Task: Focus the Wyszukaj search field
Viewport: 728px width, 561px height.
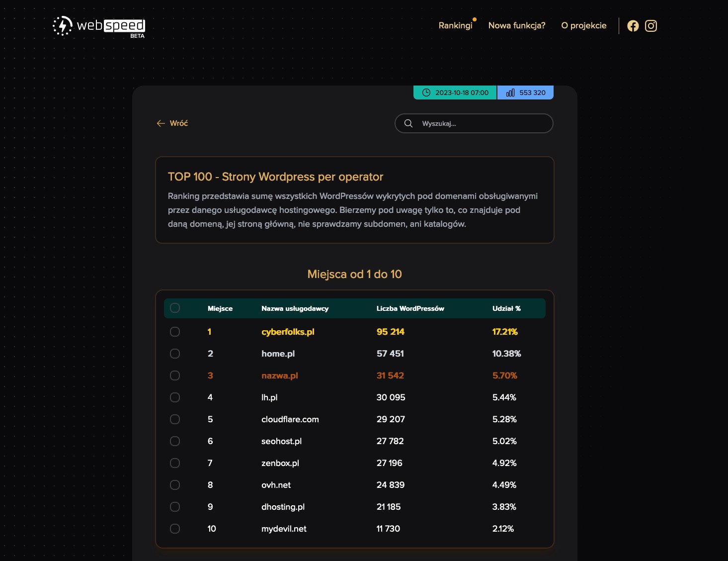Action: 474,123
